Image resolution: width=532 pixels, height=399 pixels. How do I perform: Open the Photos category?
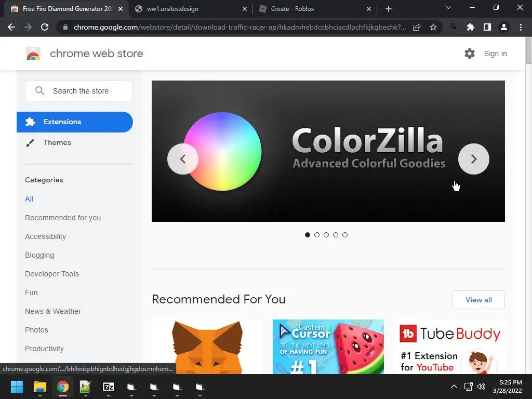click(37, 330)
